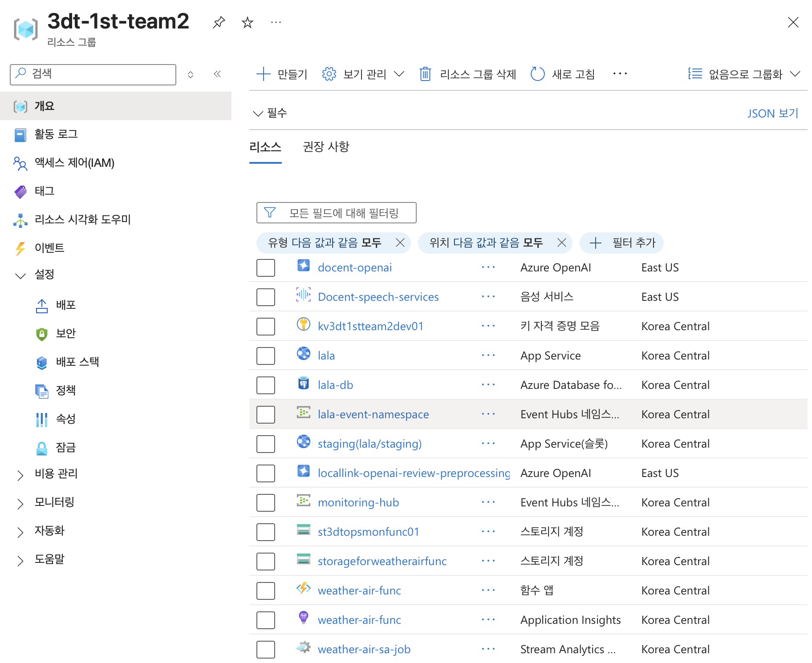812x663 pixels.
Task: Open toolbar overflow ellipsis menu
Action: [x=620, y=74]
